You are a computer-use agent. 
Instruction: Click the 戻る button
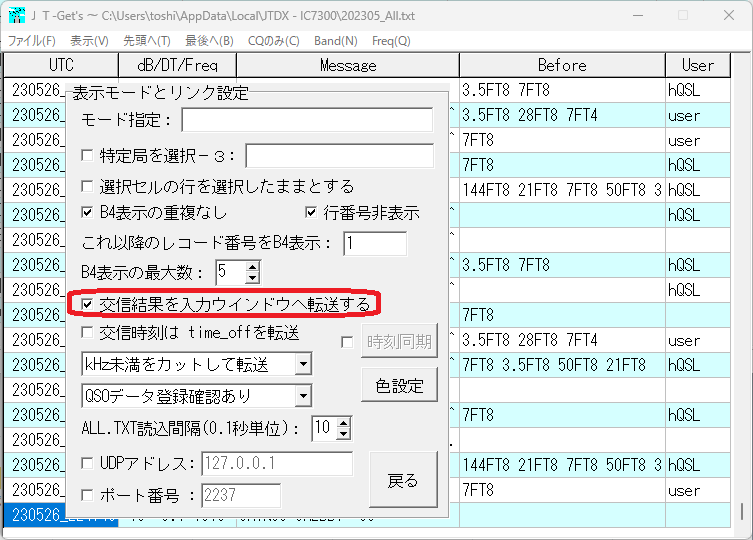click(403, 479)
